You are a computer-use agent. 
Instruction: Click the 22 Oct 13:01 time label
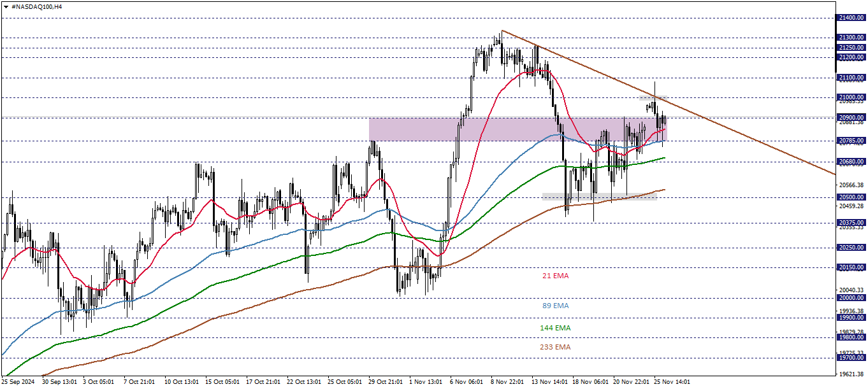pos(304,382)
